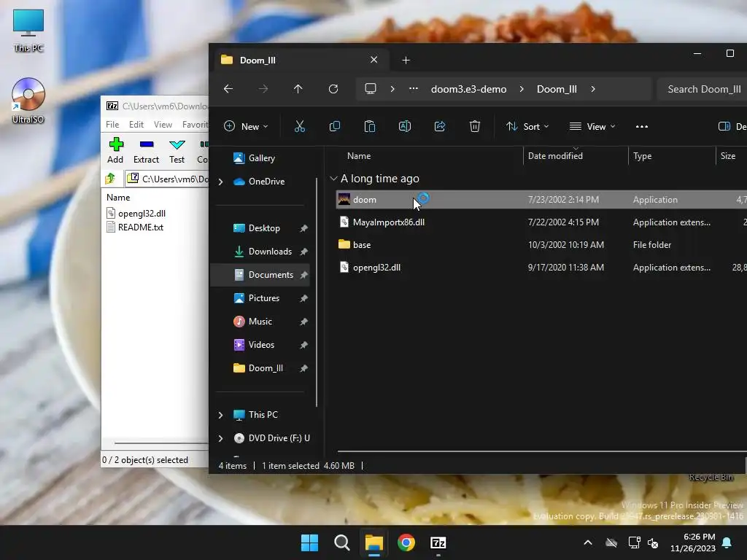Select the Doom_III Explorer tab
Viewport: 747px width, 560px height.
pos(300,60)
